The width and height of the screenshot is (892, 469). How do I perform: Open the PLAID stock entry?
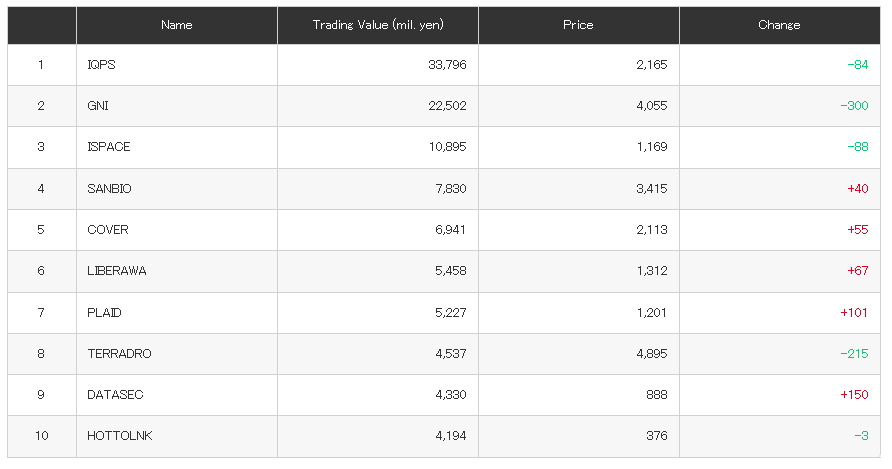click(104, 313)
